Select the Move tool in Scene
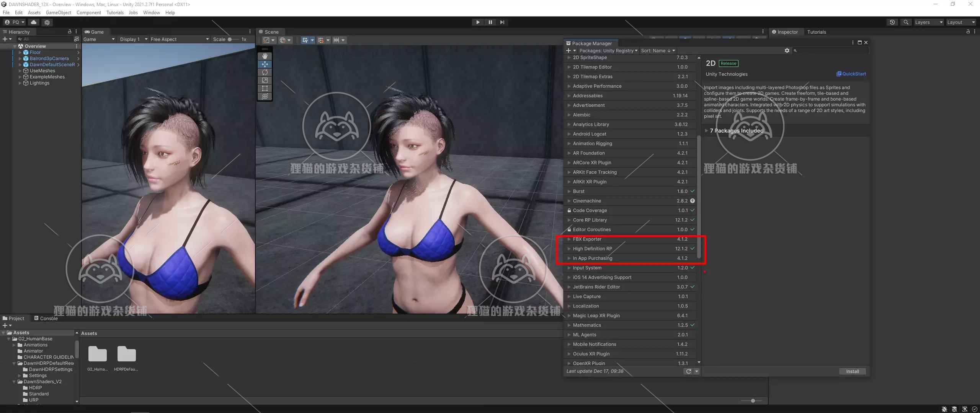This screenshot has height=413, width=980. pos(265,64)
